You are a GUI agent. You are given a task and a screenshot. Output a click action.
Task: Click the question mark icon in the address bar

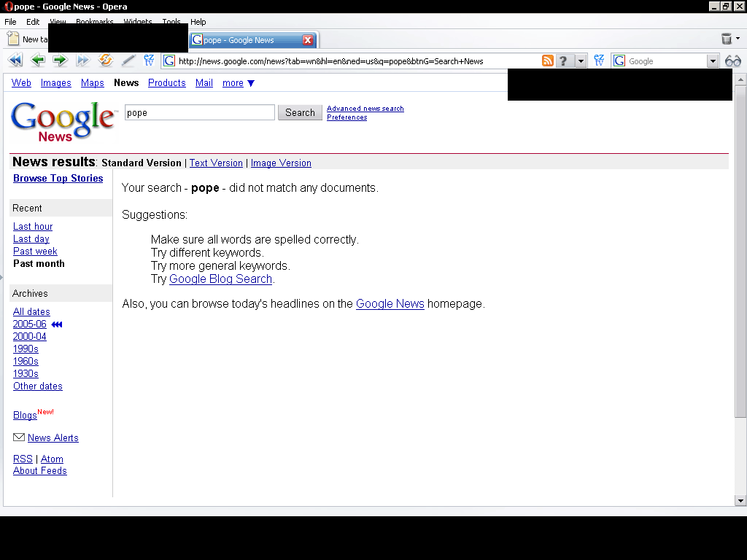click(x=563, y=61)
